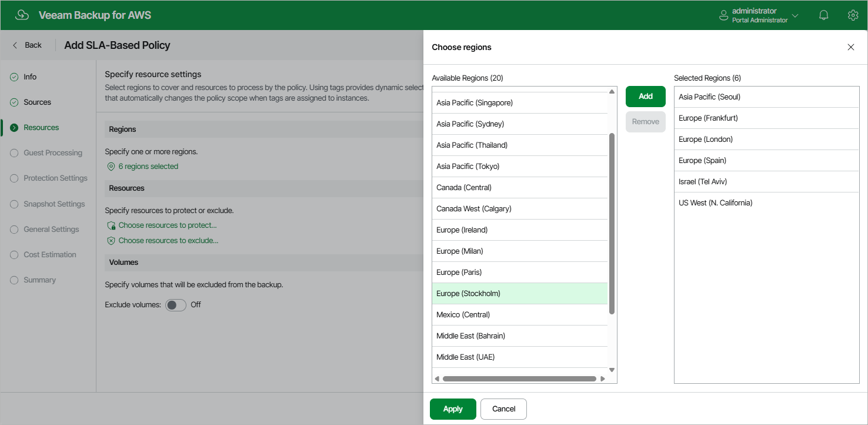868x425 pixels.
Task: Select Europe (Stockholm) in available regions
Action: coord(520,294)
